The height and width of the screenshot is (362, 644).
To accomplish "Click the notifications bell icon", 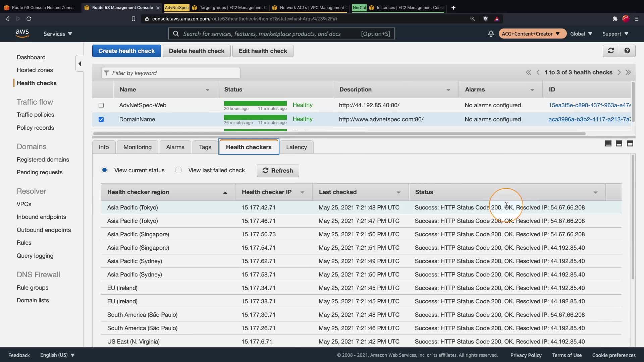I will pos(491,34).
